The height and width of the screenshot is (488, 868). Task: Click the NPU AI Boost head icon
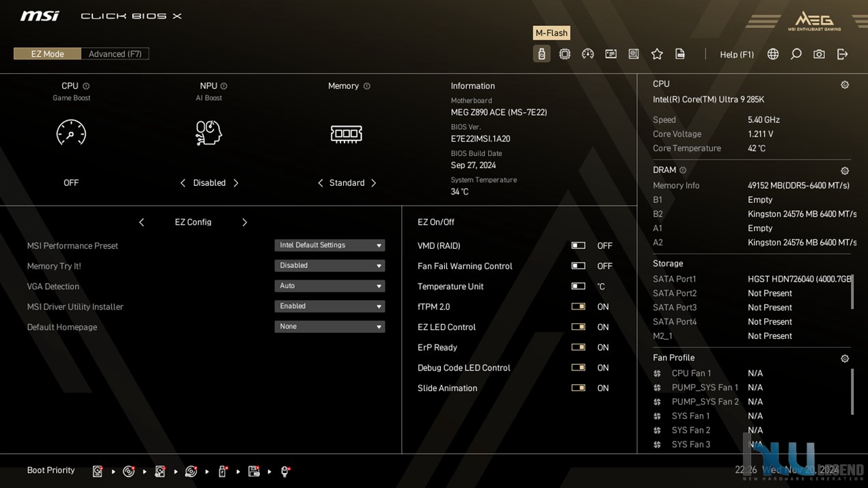coord(208,133)
